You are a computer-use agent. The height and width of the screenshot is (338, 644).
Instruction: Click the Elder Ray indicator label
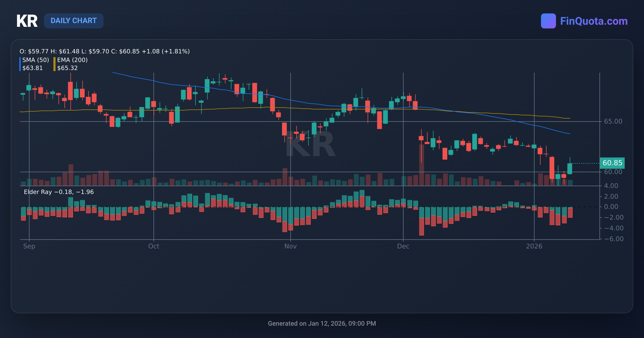pyautogui.click(x=58, y=192)
